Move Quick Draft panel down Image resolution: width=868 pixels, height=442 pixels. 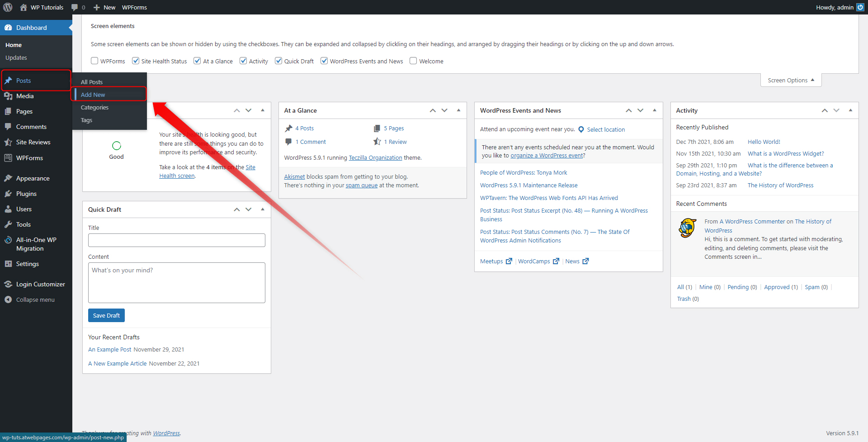point(248,209)
